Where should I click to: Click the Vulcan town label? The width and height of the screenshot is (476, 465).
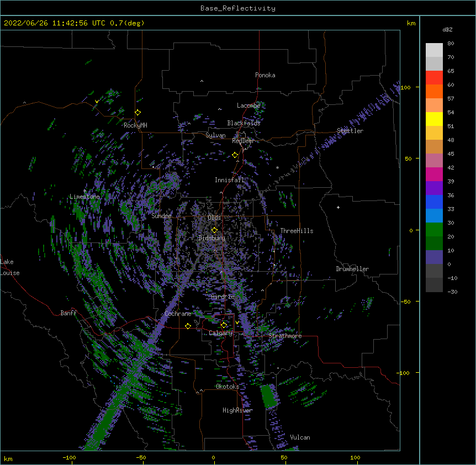pos(300,437)
